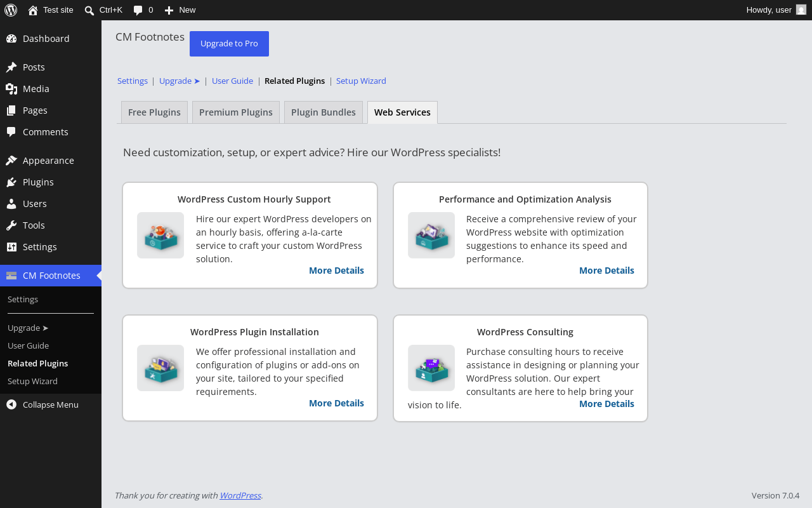The height and width of the screenshot is (508, 812).
Task: Click the Tools wrench icon
Action: click(11, 225)
